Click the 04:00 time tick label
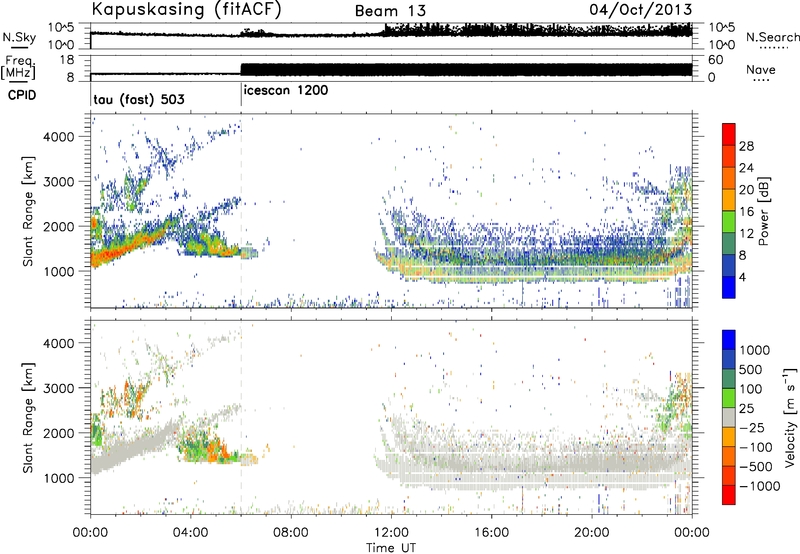The height and width of the screenshot is (554, 800). [190, 533]
